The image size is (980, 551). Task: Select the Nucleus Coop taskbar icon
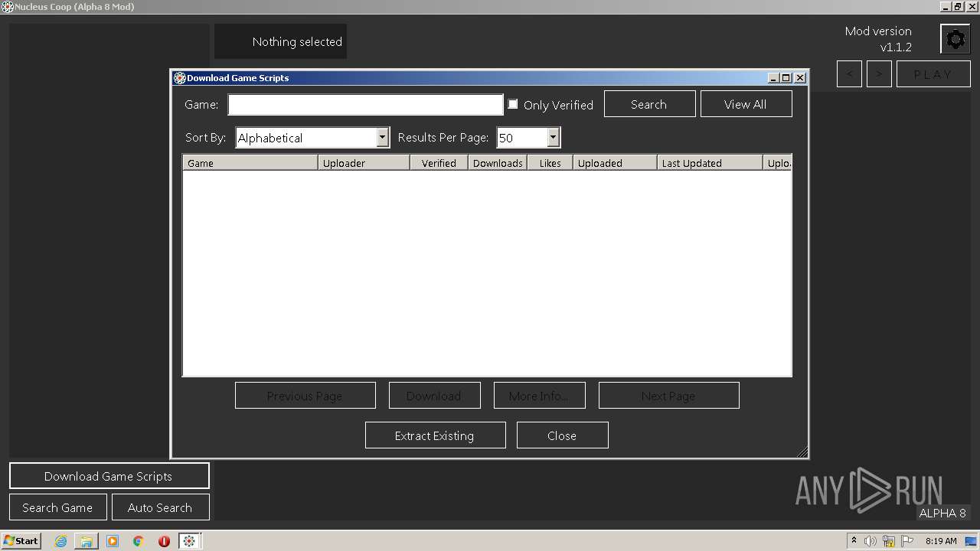(x=189, y=541)
